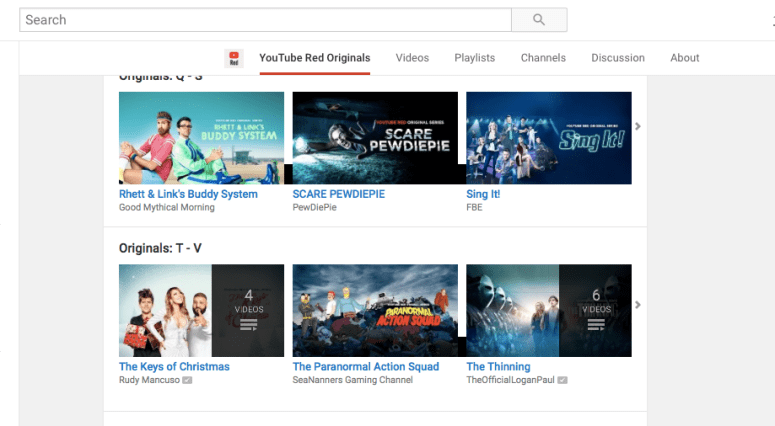Open the Playlists tab
This screenshot has height=426, width=775.
pyautogui.click(x=474, y=58)
